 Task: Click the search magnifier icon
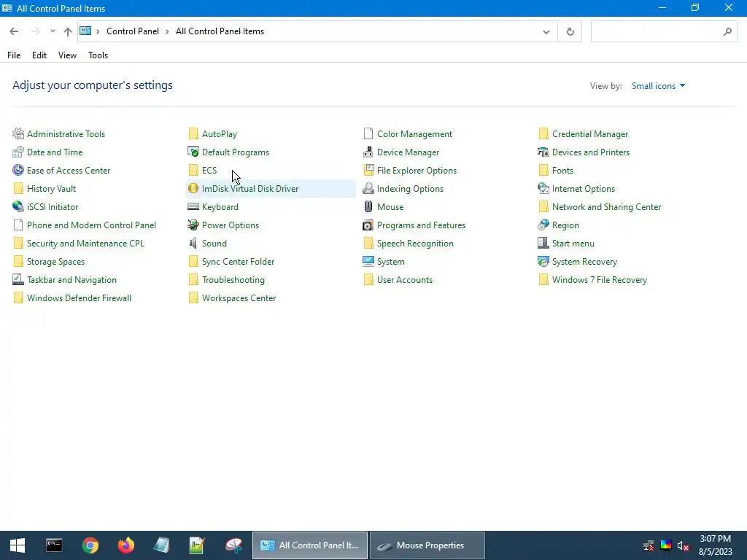[727, 32]
